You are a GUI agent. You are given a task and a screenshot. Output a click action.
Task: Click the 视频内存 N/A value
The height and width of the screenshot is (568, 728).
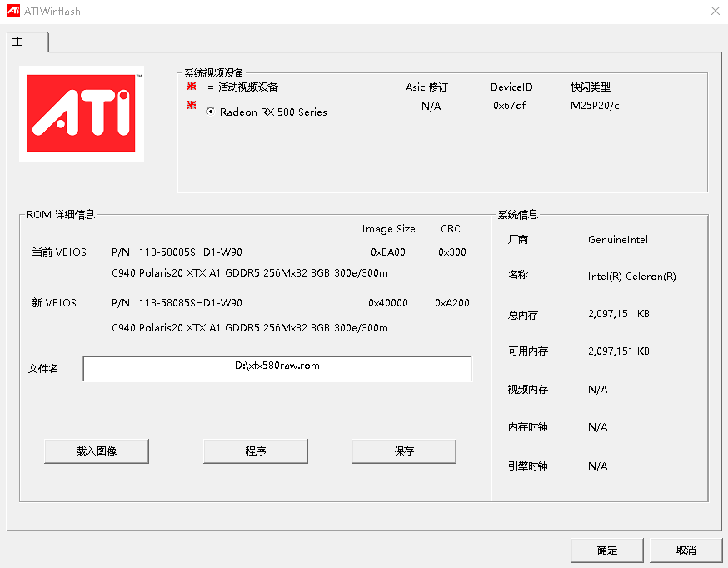597,389
